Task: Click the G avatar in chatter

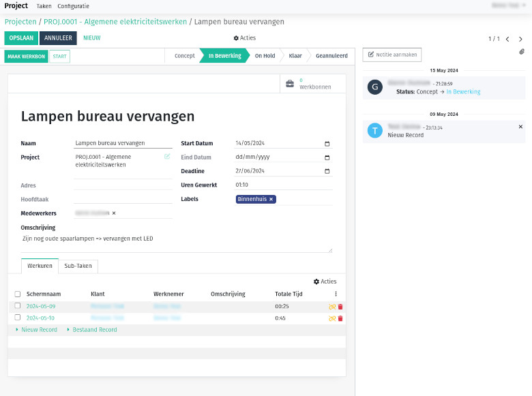Action: tap(375, 87)
